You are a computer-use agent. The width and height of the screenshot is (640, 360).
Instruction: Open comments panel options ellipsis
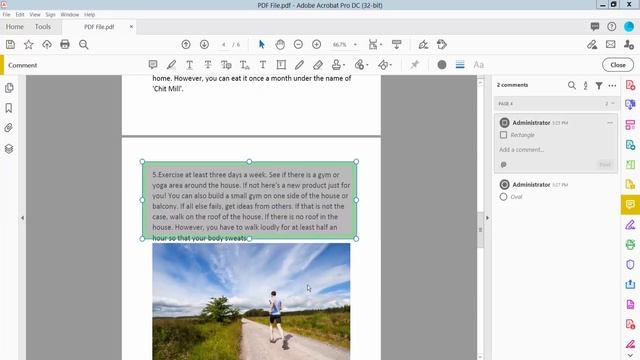click(x=612, y=85)
